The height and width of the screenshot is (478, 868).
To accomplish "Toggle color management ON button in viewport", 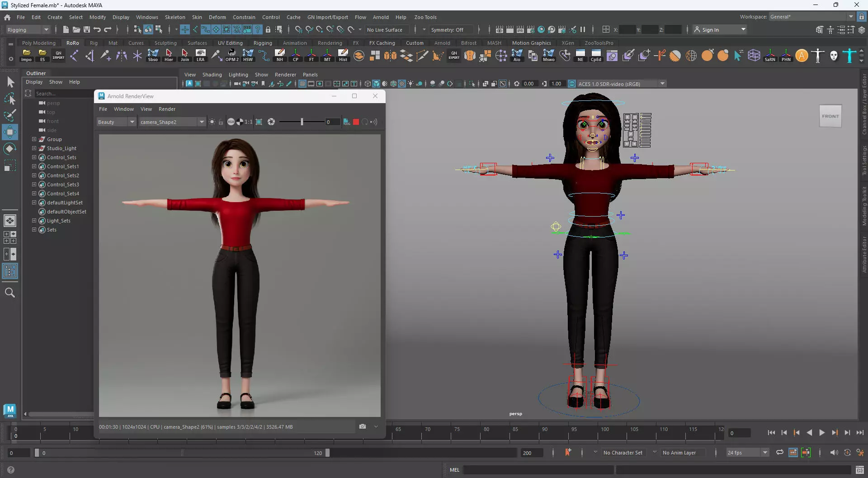I will (x=572, y=84).
